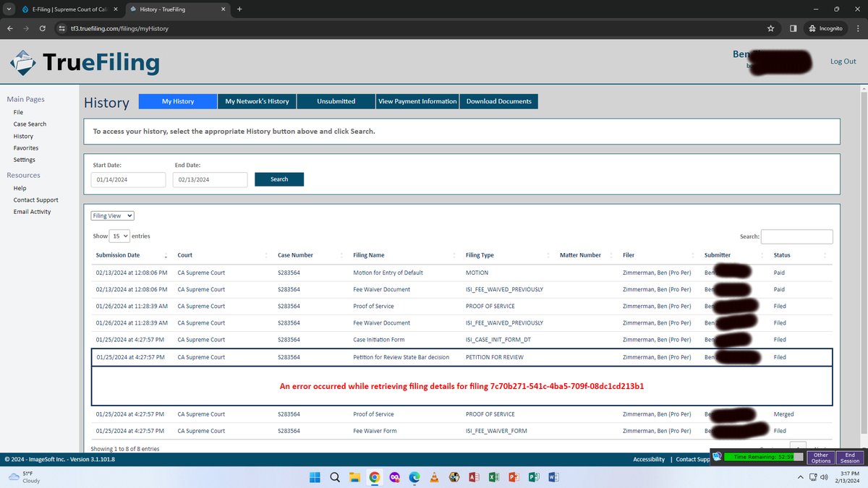The height and width of the screenshot is (488, 868).
Task: Open the Windows Start menu
Action: coord(315,477)
